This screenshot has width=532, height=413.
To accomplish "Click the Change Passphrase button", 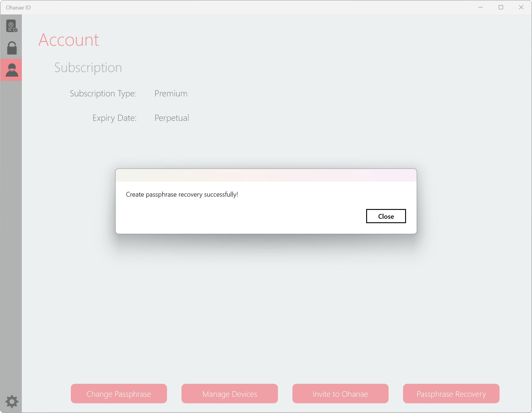I will pos(119,394).
